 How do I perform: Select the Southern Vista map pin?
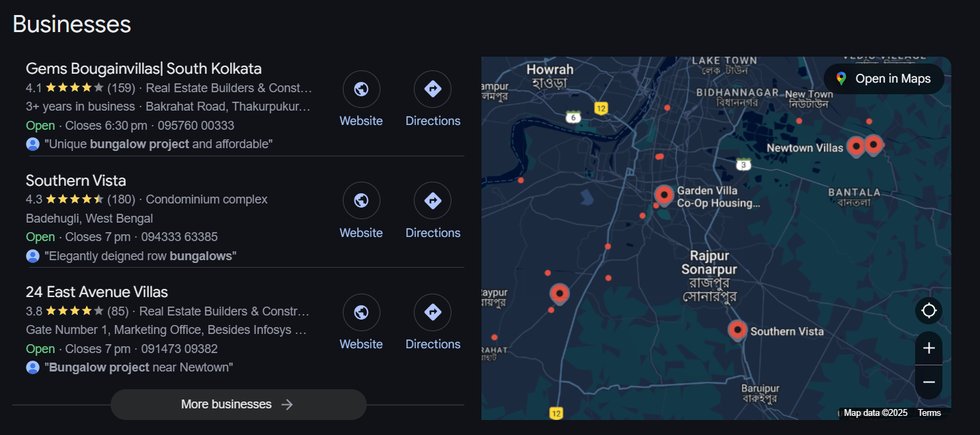tap(737, 331)
